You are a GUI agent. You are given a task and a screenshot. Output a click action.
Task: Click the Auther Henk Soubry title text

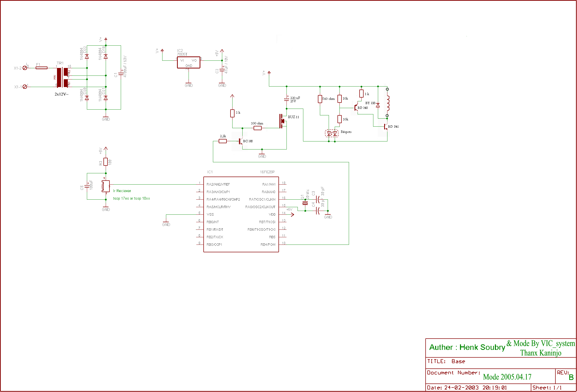[467, 347]
